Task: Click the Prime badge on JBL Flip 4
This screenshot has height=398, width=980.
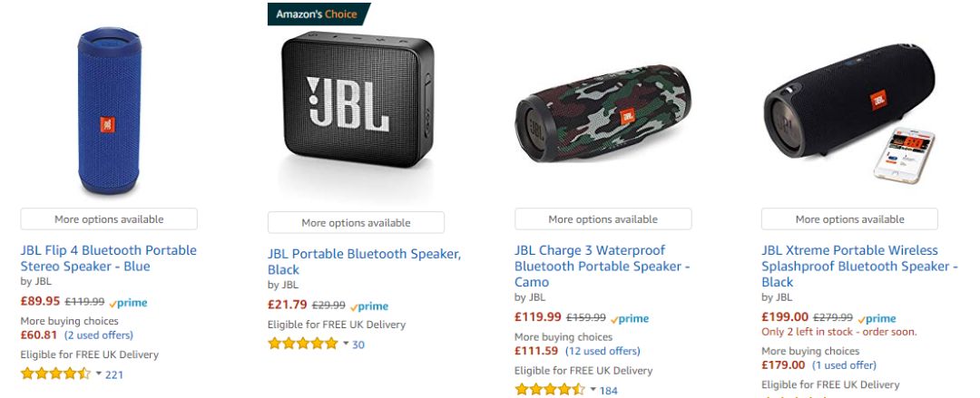Action: 128,303
